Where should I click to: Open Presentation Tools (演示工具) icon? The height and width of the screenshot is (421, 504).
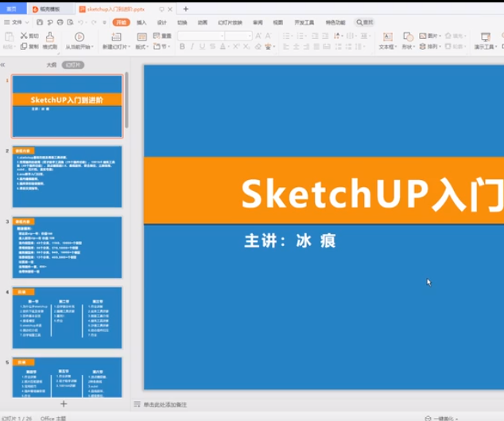[x=486, y=37]
